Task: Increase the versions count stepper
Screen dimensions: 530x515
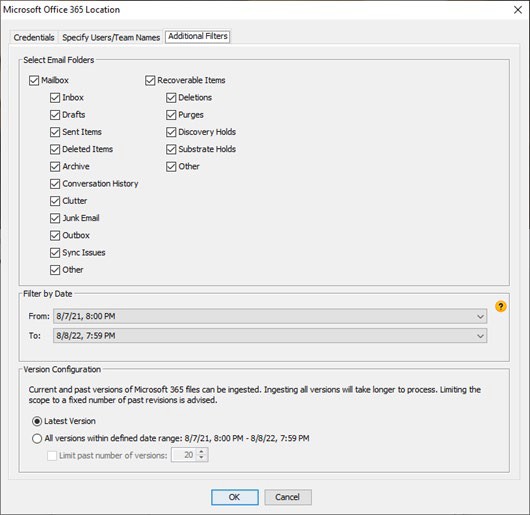Action: pyautogui.click(x=201, y=452)
